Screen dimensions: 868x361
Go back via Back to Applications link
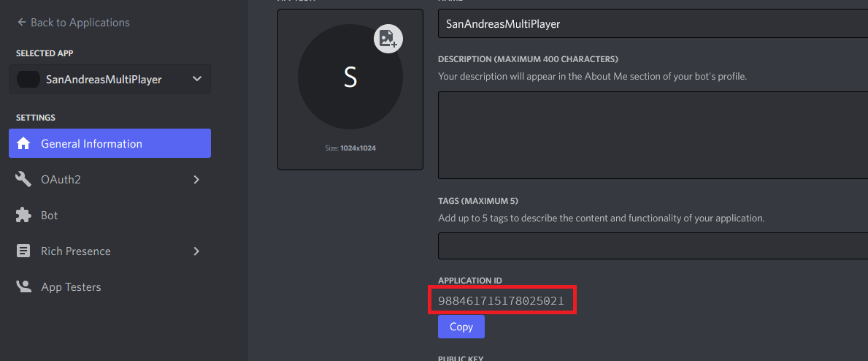(x=74, y=22)
